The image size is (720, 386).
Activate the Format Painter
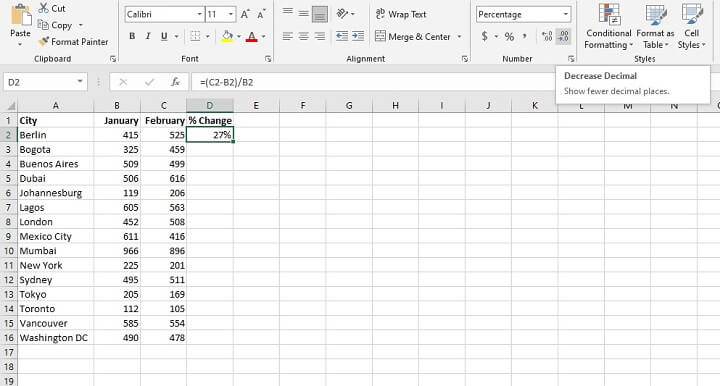(x=74, y=42)
